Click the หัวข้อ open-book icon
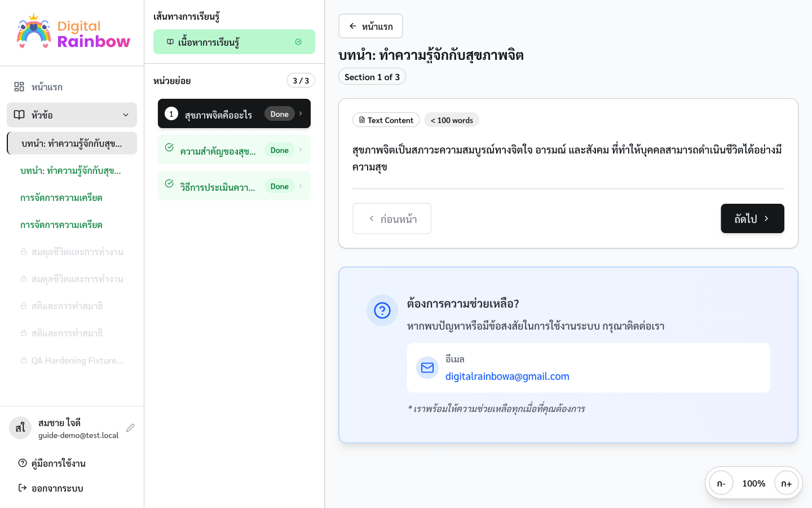812x508 pixels. [x=19, y=115]
